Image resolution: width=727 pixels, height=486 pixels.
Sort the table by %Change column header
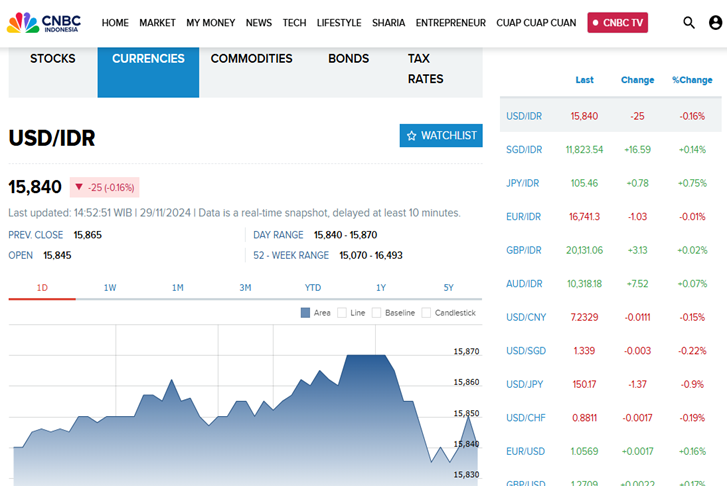692,80
